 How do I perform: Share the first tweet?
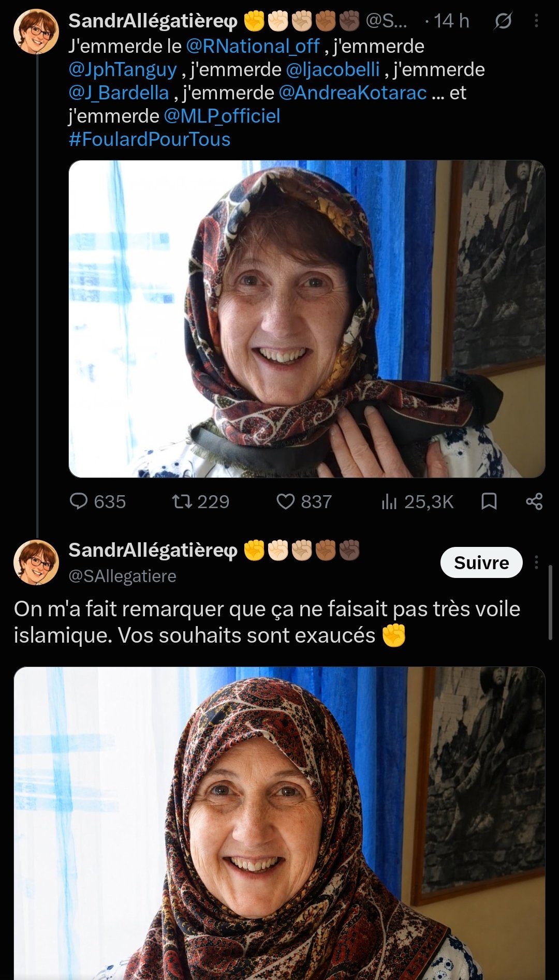tap(534, 501)
